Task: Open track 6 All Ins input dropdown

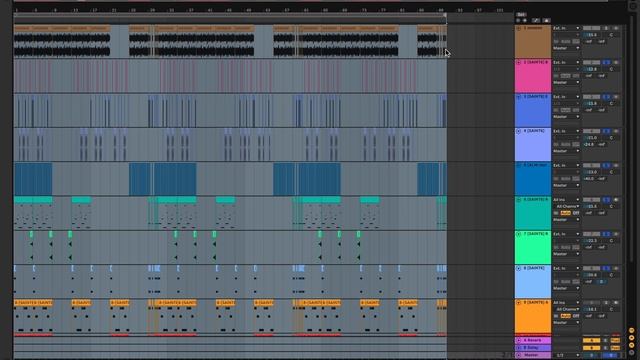Action: click(566, 200)
